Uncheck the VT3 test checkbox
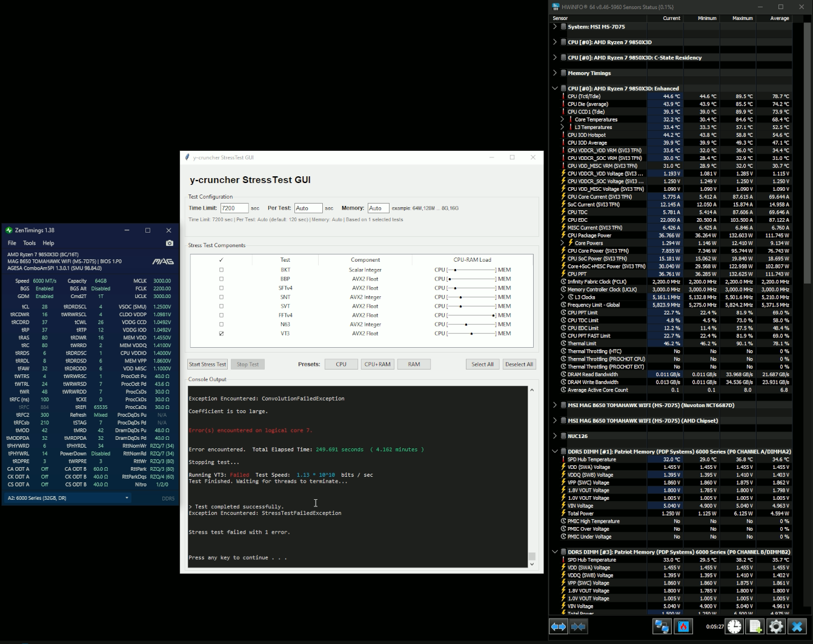 pos(221,333)
